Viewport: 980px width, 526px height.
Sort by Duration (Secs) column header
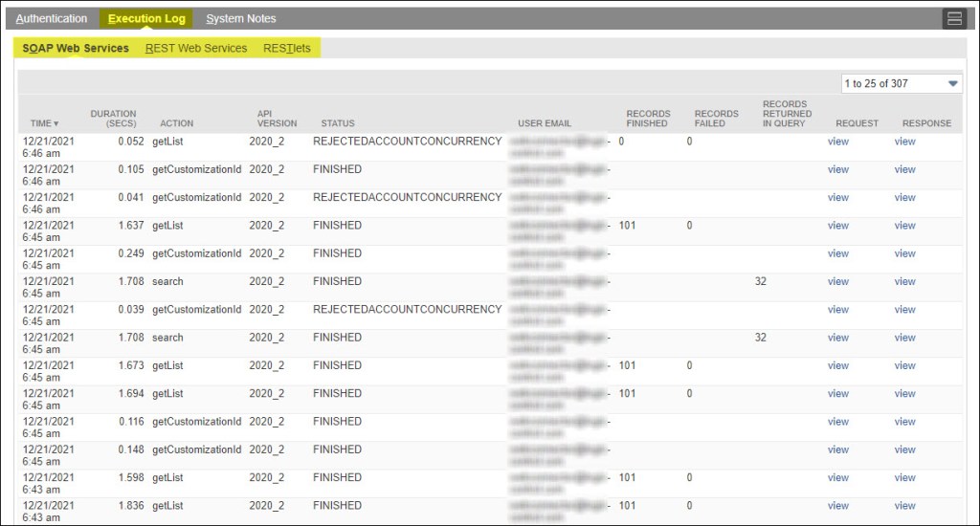(113, 119)
